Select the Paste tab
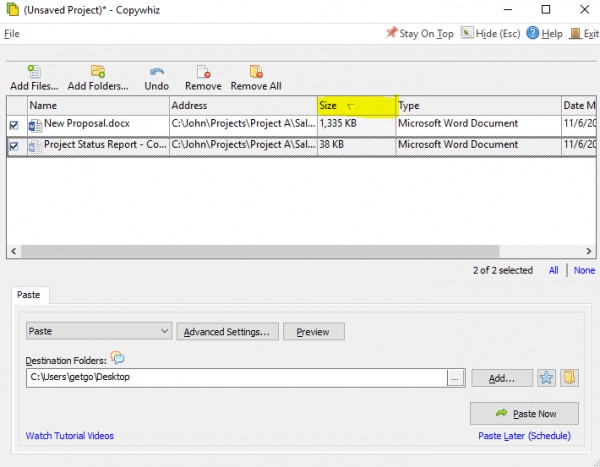This screenshot has width=600, height=467. [29, 295]
